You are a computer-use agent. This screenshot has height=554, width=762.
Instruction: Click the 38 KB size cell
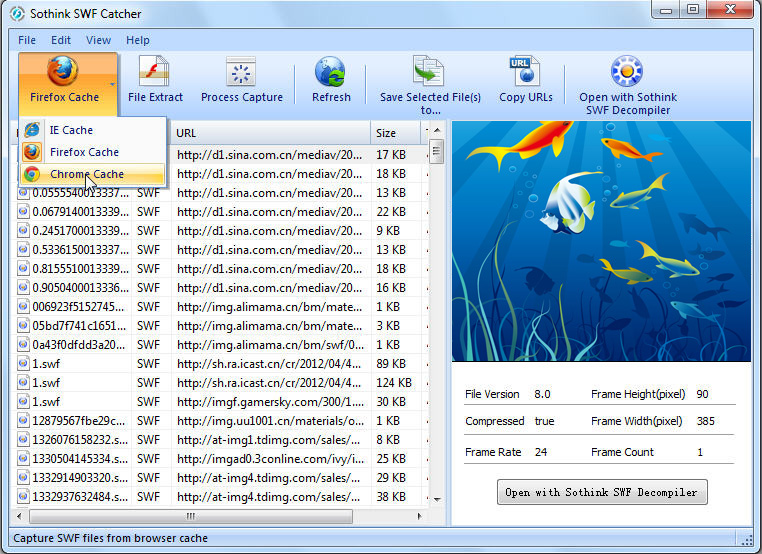pyautogui.click(x=391, y=497)
